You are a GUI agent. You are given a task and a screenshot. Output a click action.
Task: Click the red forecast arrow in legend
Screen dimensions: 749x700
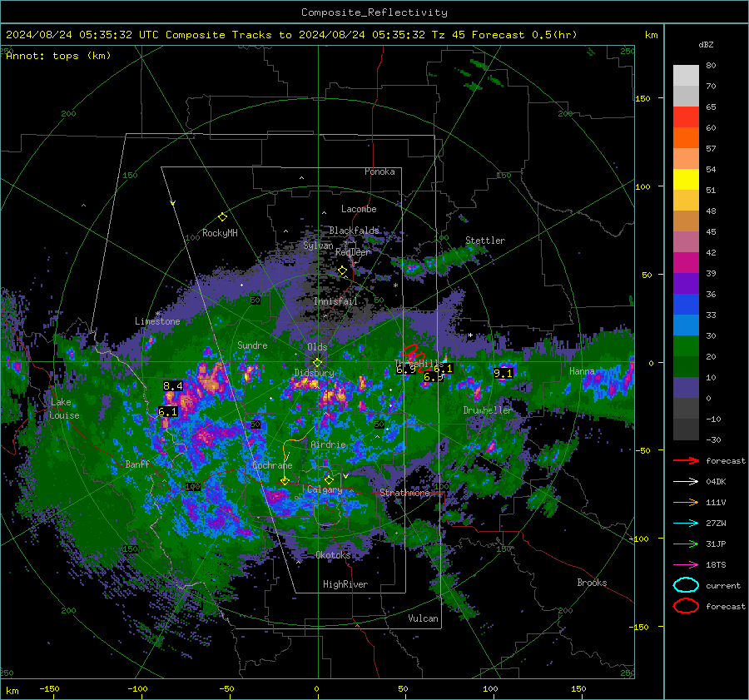[x=686, y=460]
